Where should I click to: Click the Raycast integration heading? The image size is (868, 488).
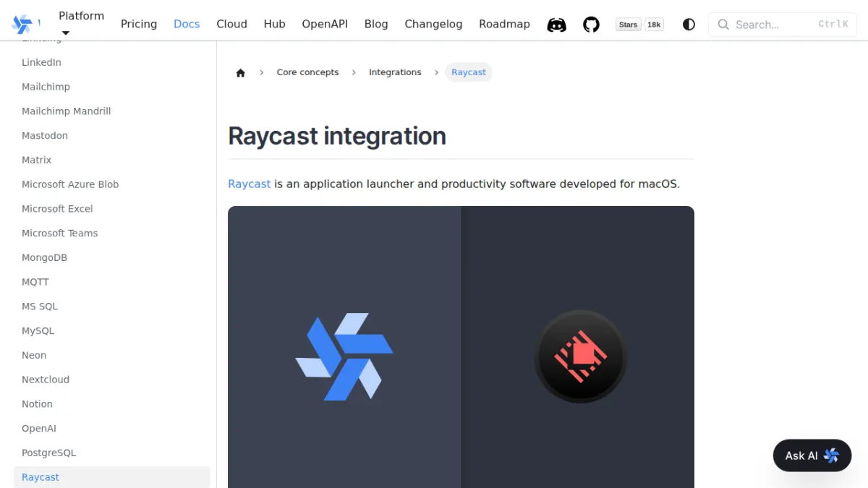(337, 136)
